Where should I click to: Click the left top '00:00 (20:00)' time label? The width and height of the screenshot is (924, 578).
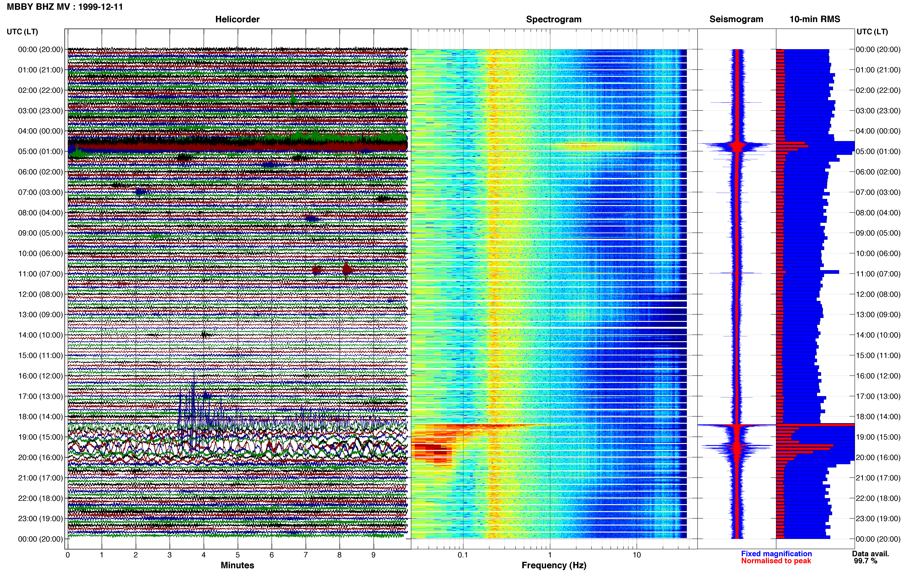point(41,49)
